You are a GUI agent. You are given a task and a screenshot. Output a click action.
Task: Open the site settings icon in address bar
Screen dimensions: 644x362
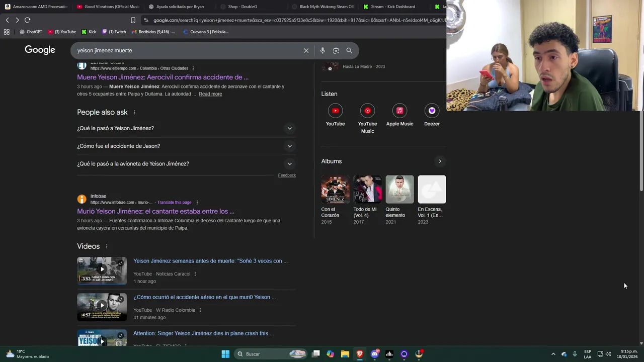click(x=146, y=20)
